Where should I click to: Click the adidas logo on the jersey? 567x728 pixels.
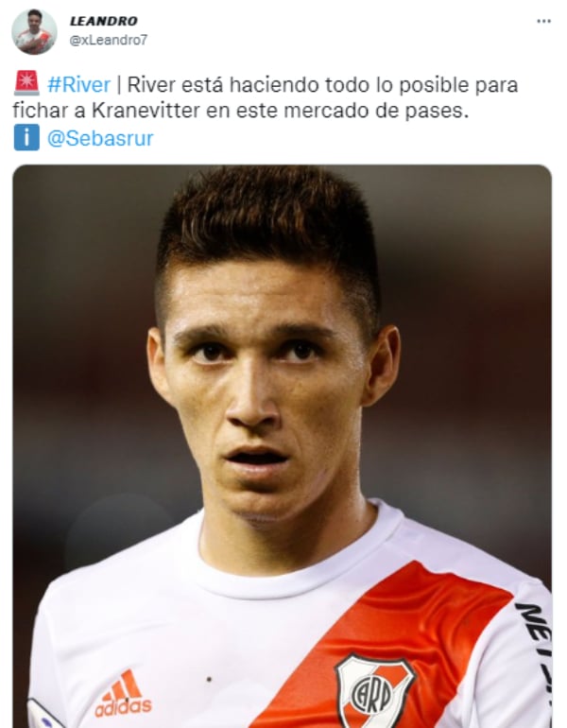(x=123, y=694)
